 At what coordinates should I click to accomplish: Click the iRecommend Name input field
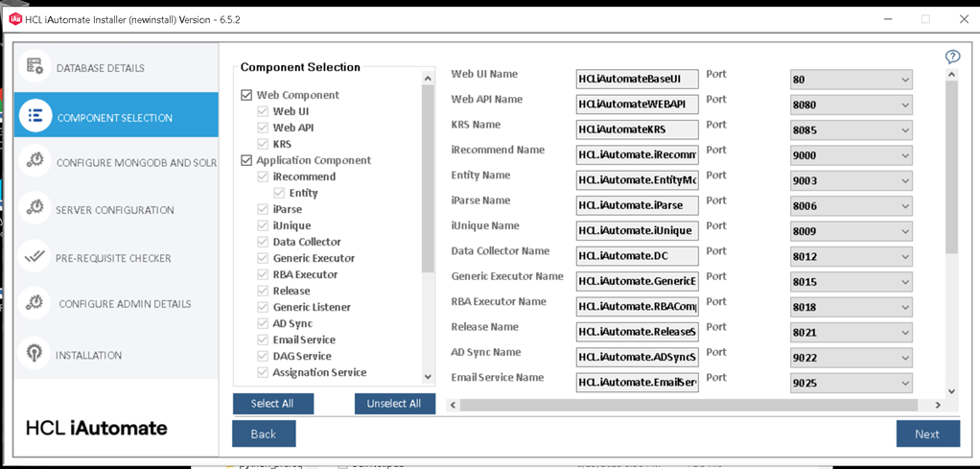point(638,155)
